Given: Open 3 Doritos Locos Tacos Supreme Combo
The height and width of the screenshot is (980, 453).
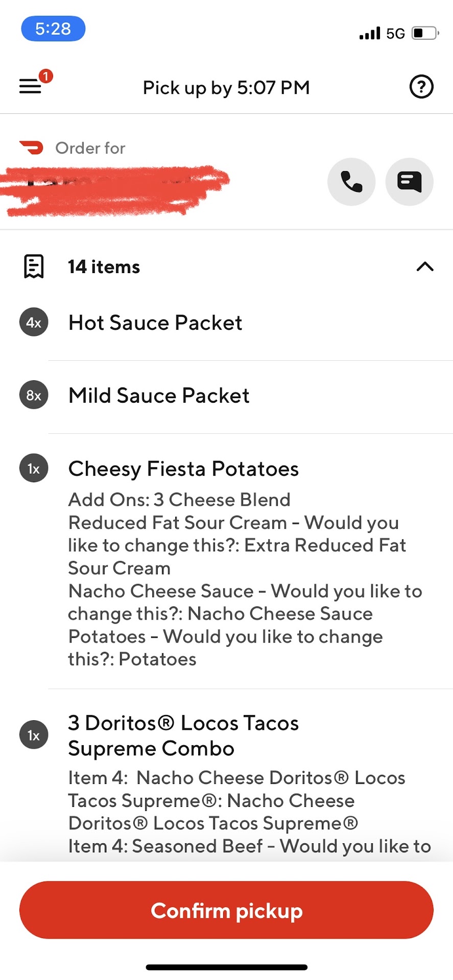Looking at the screenshot, I should click(183, 736).
